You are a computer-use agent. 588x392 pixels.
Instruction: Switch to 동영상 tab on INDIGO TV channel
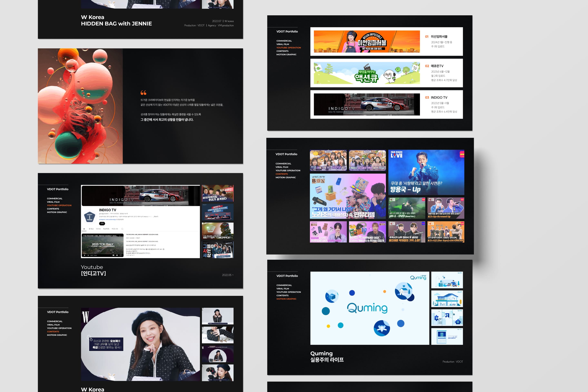click(91, 229)
